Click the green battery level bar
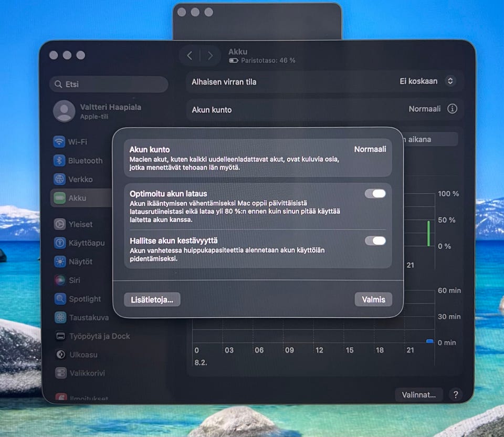 pos(428,234)
